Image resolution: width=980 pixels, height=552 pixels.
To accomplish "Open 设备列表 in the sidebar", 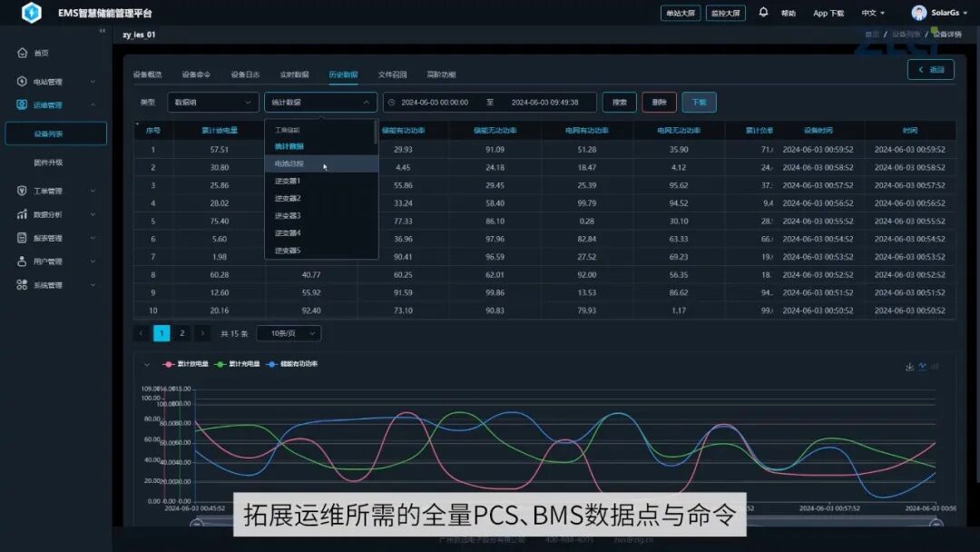I will click(x=55, y=133).
